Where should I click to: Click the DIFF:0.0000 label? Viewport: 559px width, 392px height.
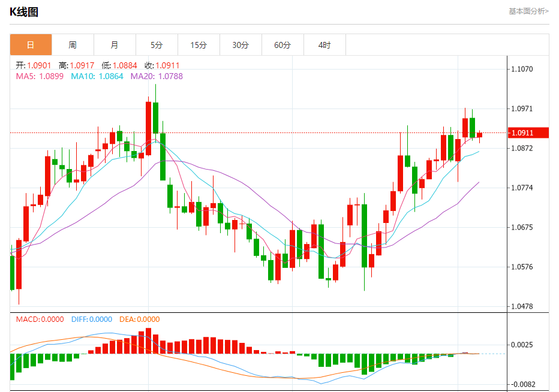tap(92, 319)
